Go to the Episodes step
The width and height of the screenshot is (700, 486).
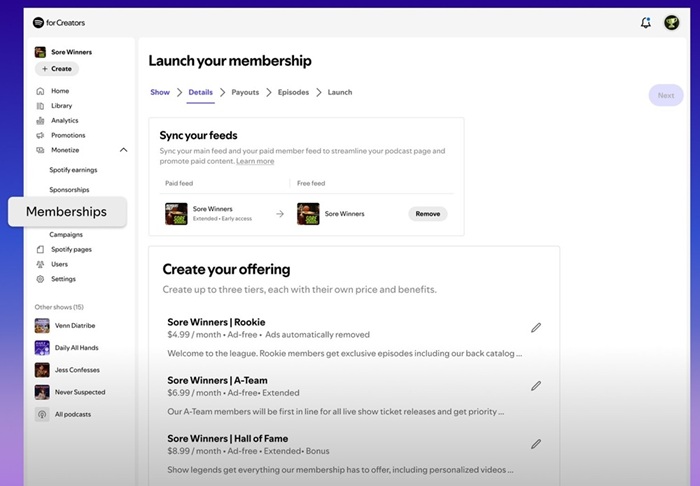(x=293, y=92)
